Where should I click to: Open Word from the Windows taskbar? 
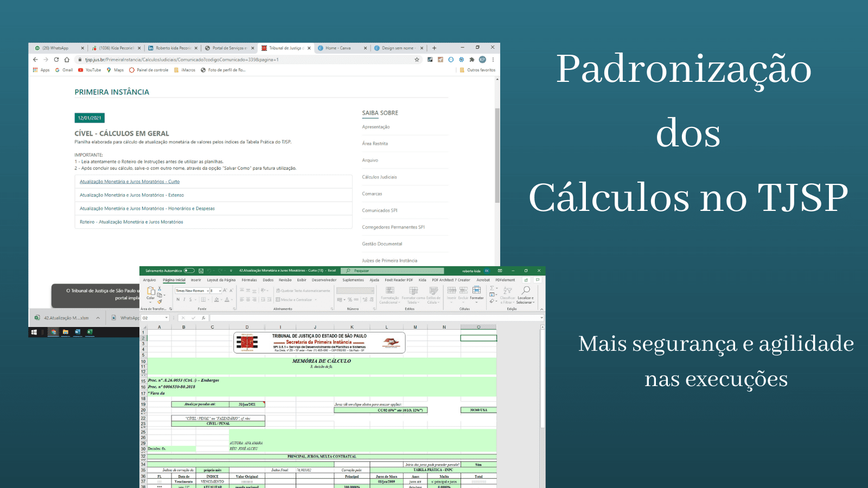click(78, 332)
